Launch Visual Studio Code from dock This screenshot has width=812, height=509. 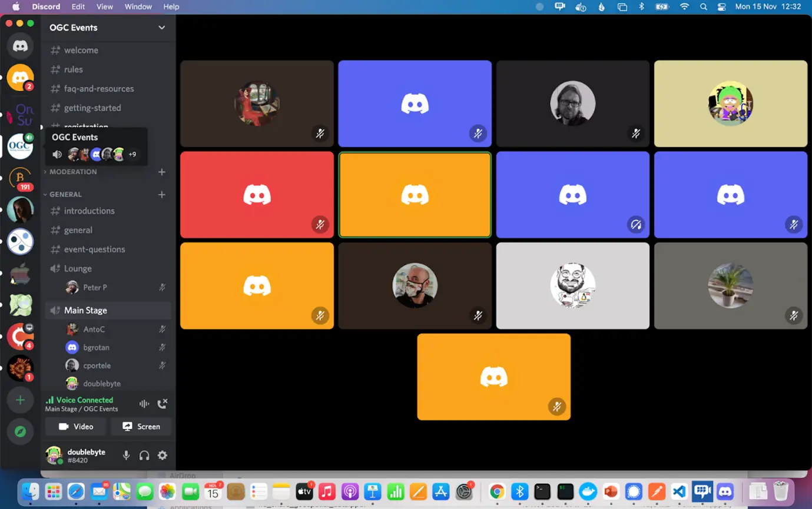(679, 491)
